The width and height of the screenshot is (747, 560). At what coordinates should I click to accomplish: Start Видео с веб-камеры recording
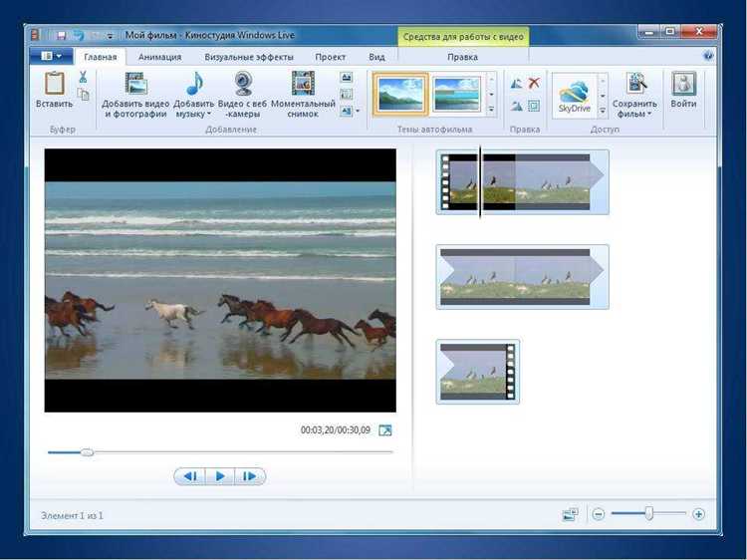[x=243, y=83]
